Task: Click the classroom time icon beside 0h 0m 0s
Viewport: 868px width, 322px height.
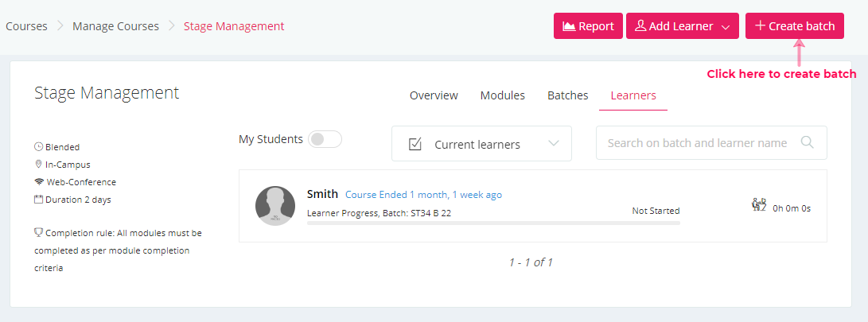Action: 759,204
